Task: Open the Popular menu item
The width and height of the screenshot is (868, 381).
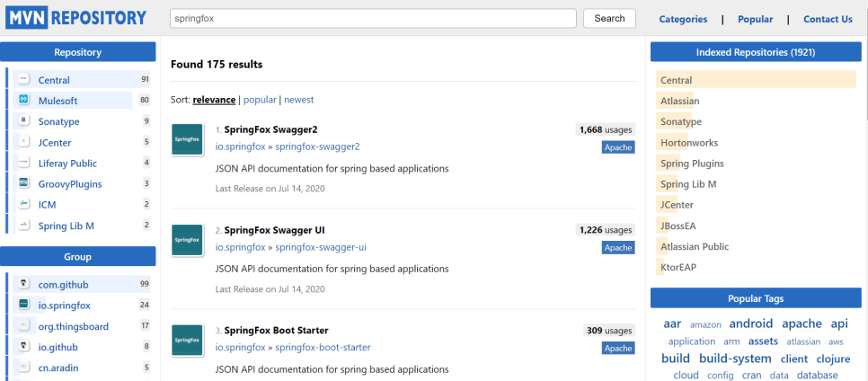Action: 755,19
